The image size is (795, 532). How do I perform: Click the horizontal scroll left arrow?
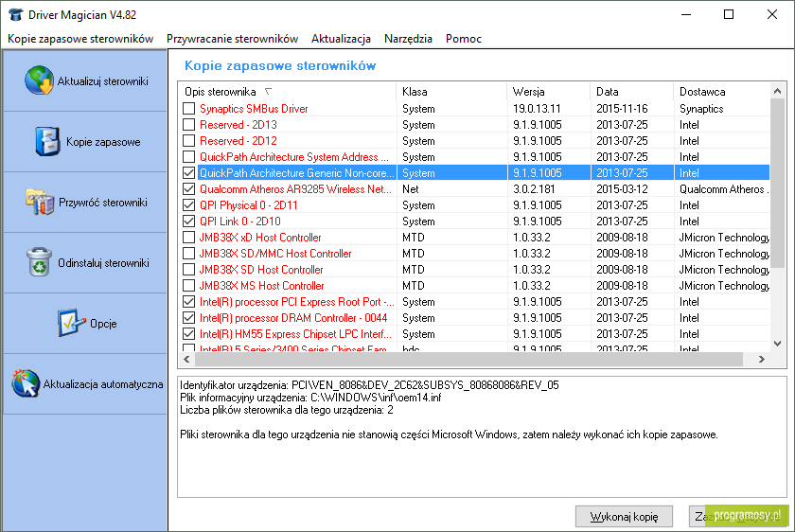[x=186, y=359]
